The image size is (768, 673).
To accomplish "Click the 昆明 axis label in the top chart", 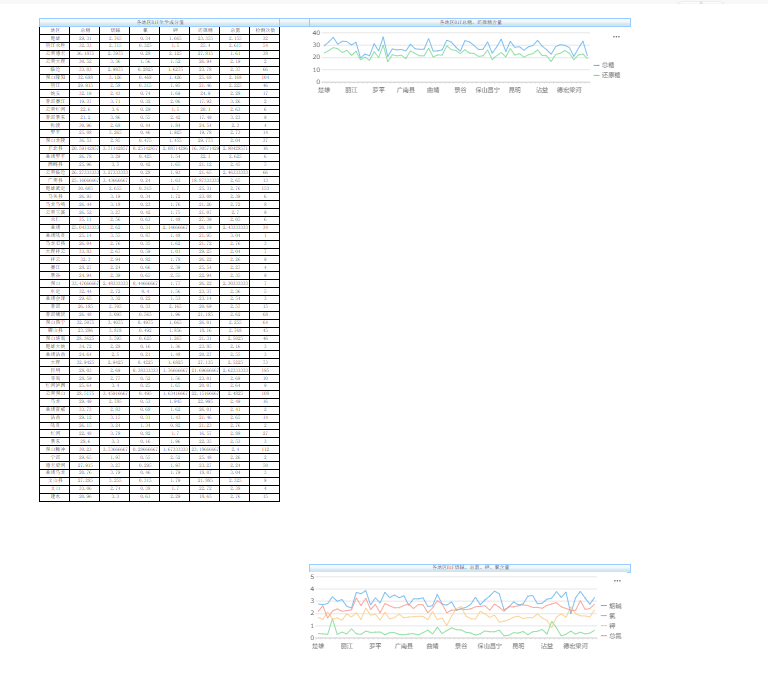I will click(x=515, y=90).
